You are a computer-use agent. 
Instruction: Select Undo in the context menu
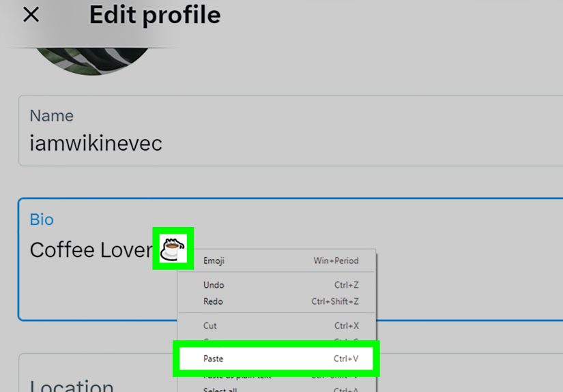(x=276, y=285)
